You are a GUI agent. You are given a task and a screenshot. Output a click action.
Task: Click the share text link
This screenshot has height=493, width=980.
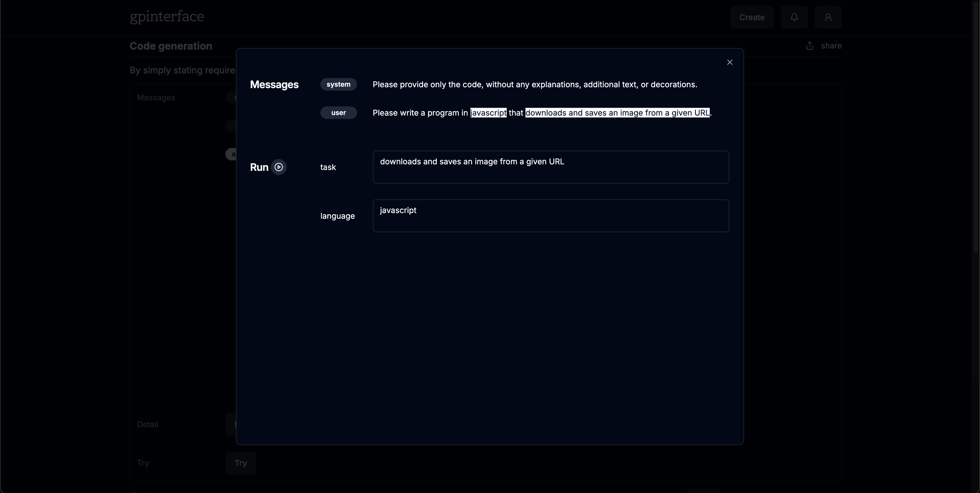[831, 46]
